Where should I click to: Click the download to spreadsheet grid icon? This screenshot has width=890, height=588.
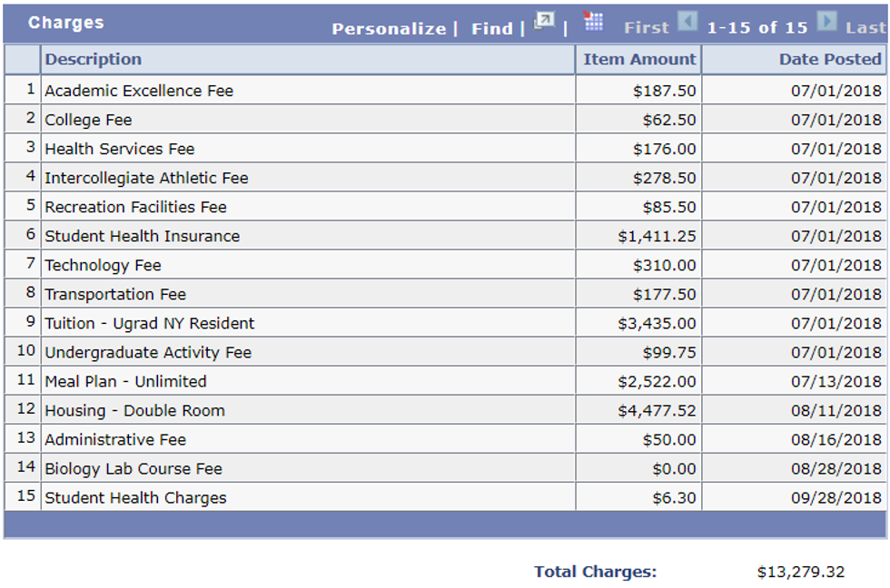(594, 21)
